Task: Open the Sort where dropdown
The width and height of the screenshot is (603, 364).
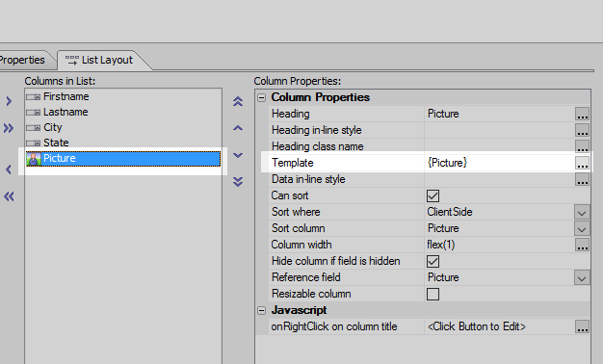Action: pyautogui.click(x=582, y=212)
